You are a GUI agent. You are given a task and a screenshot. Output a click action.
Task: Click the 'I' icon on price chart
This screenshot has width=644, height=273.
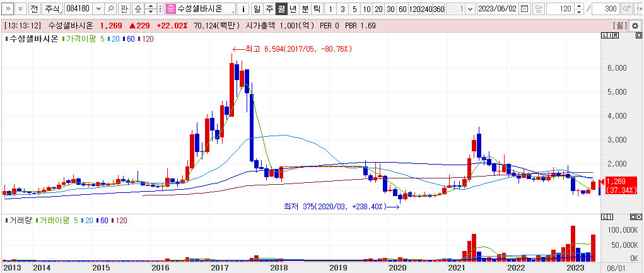coord(609,36)
